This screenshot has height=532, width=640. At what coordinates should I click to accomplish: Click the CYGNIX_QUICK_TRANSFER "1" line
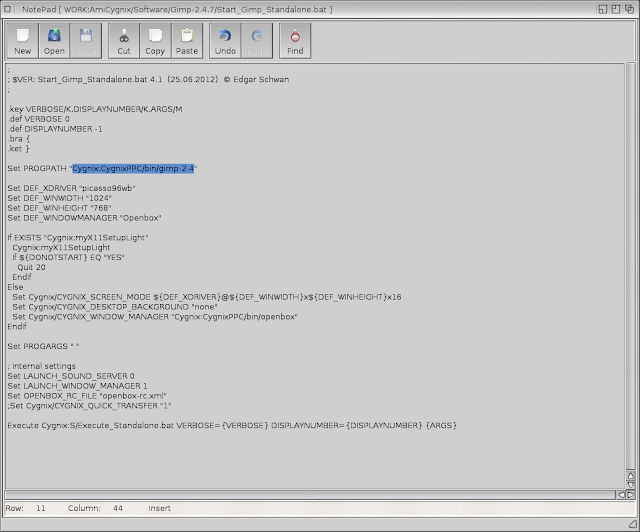click(x=89, y=405)
